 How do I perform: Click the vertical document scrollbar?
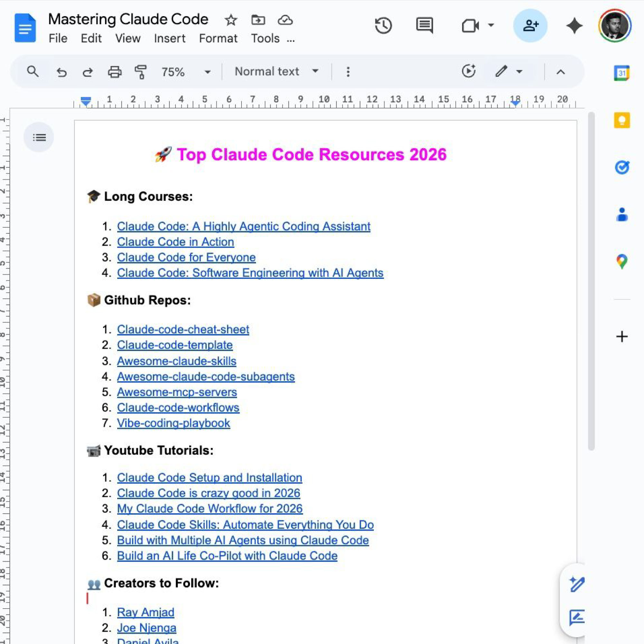[x=591, y=281]
